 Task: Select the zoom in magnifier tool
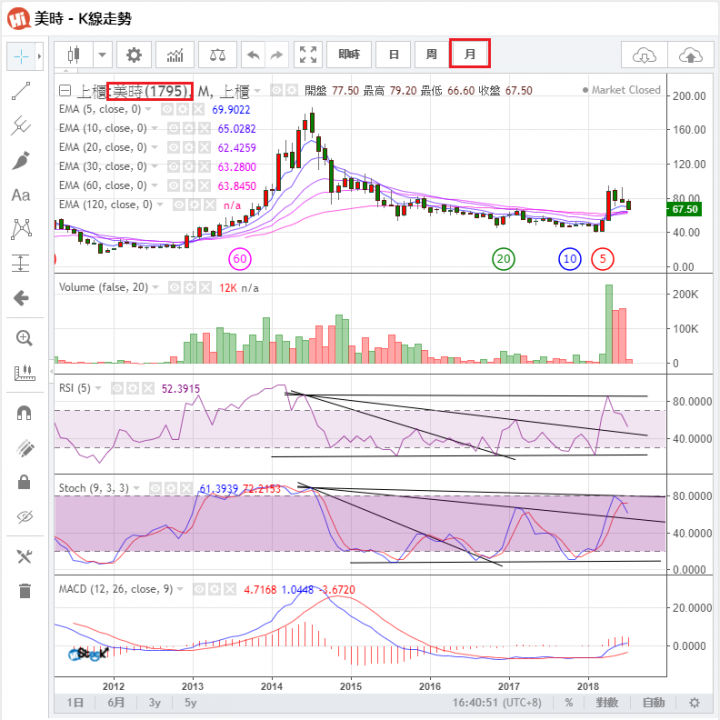click(x=24, y=338)
